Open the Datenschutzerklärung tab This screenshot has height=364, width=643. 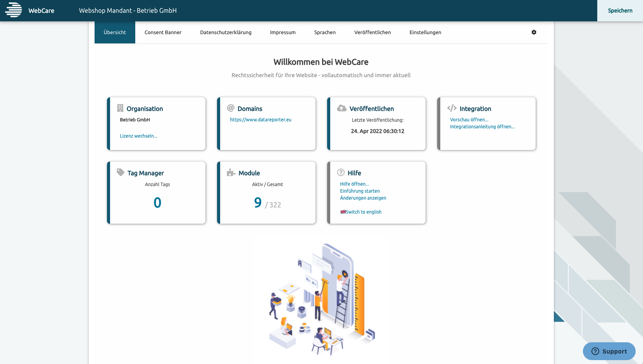226,33
